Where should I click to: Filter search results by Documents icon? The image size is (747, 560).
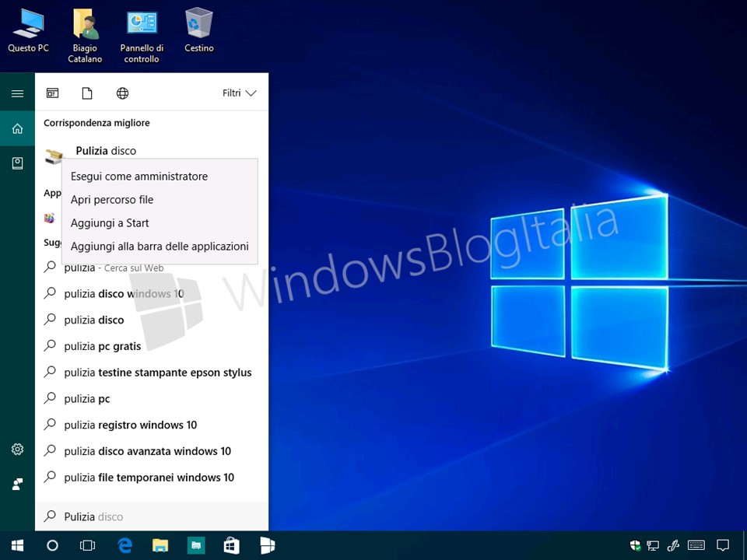point(87,93)
